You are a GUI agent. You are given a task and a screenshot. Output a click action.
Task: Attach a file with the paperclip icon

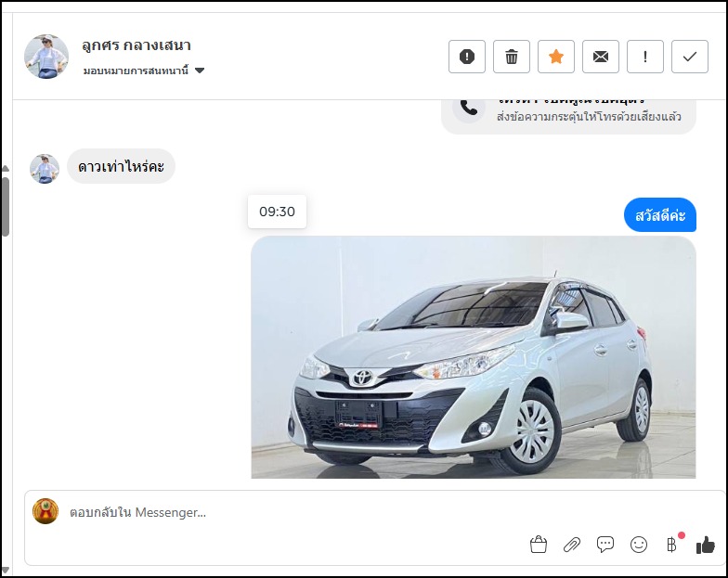[572, 545]
